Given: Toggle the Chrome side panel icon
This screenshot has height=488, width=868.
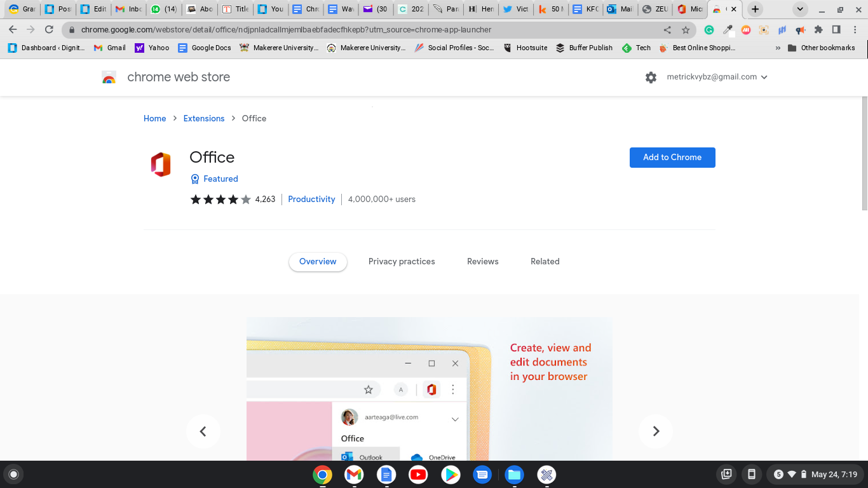Looking at the screenshot, I should (836, 30).
